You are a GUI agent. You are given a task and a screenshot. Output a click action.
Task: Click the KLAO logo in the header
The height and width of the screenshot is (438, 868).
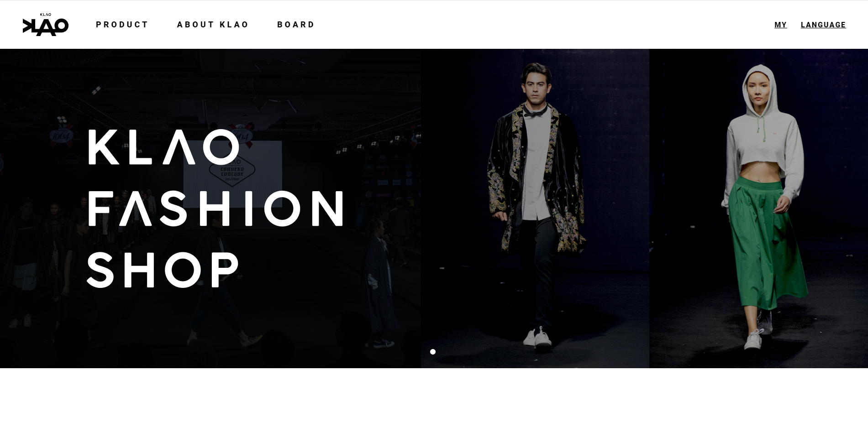pos(46,25)
